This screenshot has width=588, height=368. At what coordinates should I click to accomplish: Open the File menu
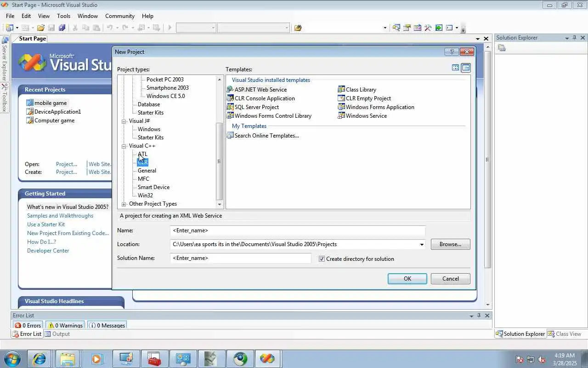point(10,16)
